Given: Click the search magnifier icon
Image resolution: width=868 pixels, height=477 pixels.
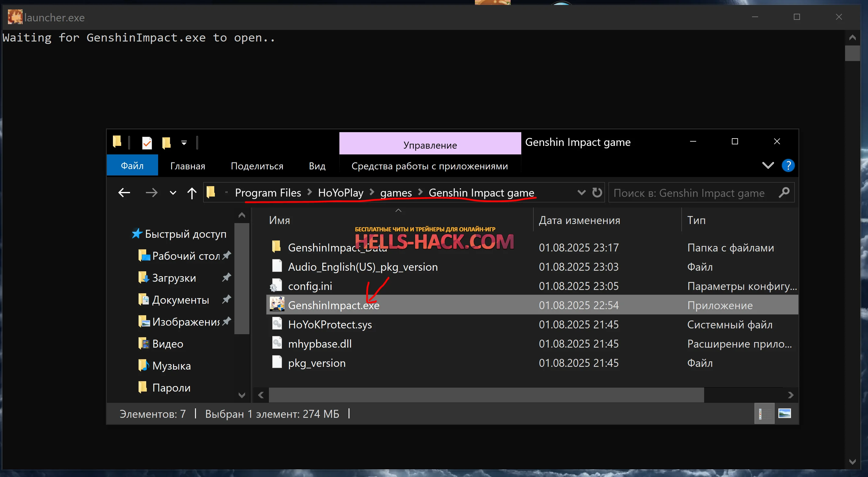Looking at the screenshot, I should tap(784, 192).
